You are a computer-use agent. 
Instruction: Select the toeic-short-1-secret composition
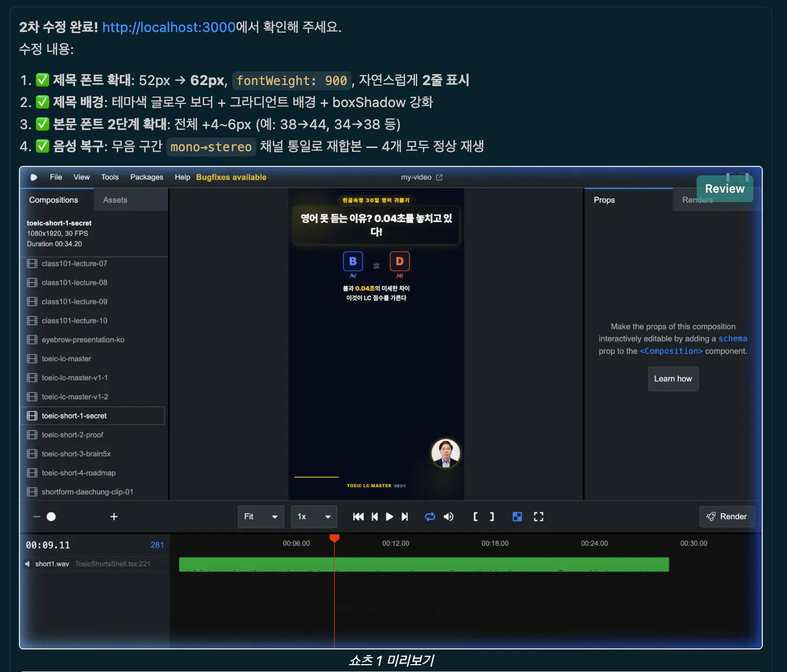(x=74, y=415)
